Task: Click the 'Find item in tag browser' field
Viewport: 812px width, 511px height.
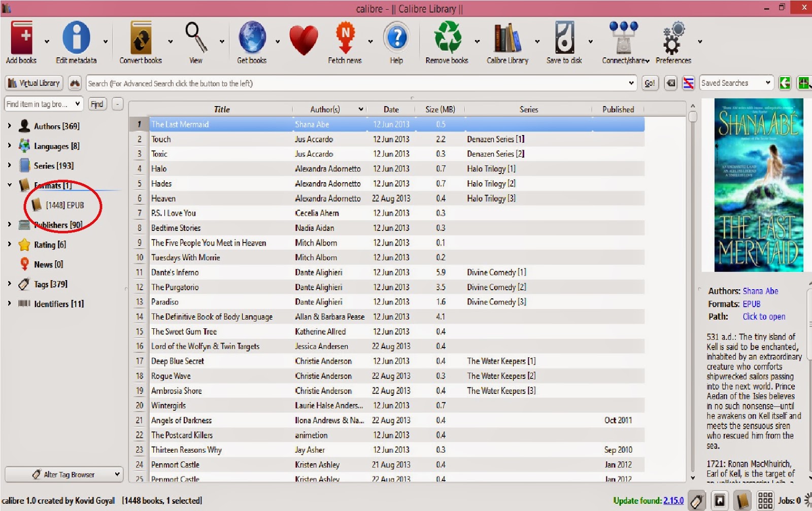Action: click(43, 104)
